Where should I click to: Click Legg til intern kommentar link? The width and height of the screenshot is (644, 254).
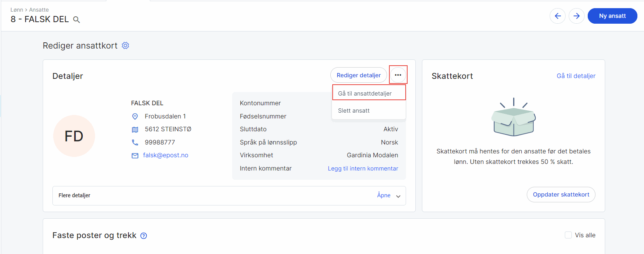tap(363, 169)
